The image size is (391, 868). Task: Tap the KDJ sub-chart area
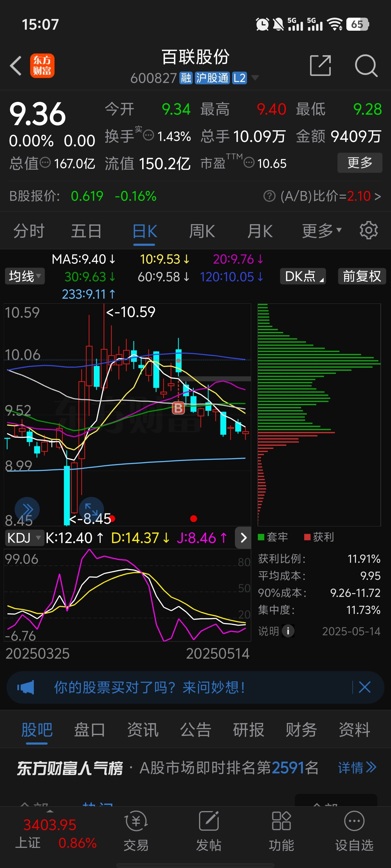coord(128,595)
